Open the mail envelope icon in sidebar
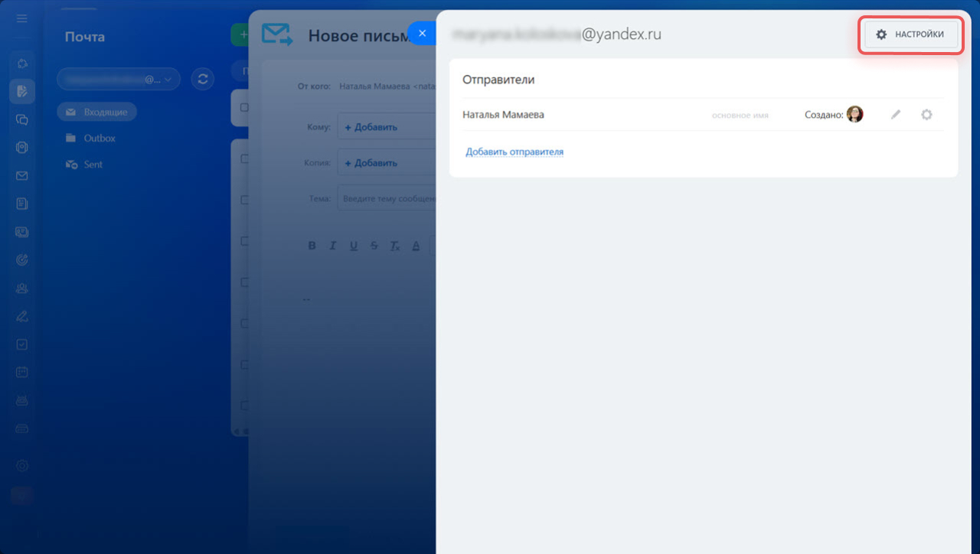The image size is (980, 554). pos(21,176)
